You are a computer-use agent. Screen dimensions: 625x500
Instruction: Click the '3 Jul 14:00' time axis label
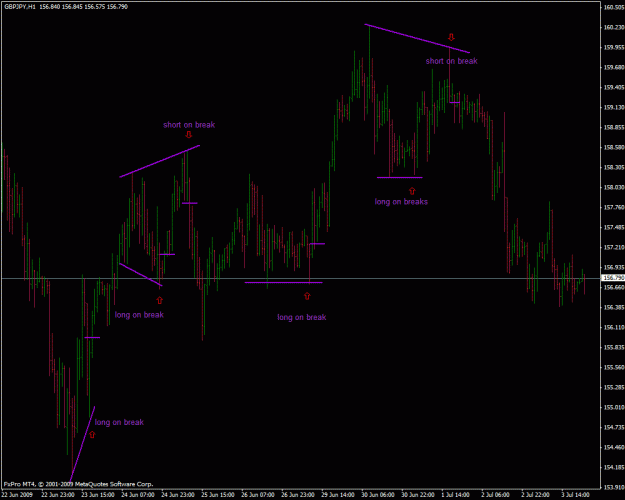576,495
